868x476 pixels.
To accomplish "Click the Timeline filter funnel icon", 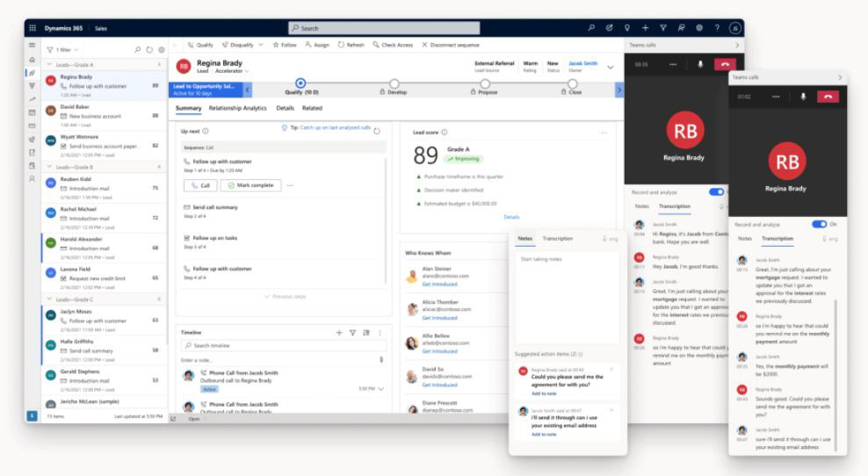I will [352, 333].
